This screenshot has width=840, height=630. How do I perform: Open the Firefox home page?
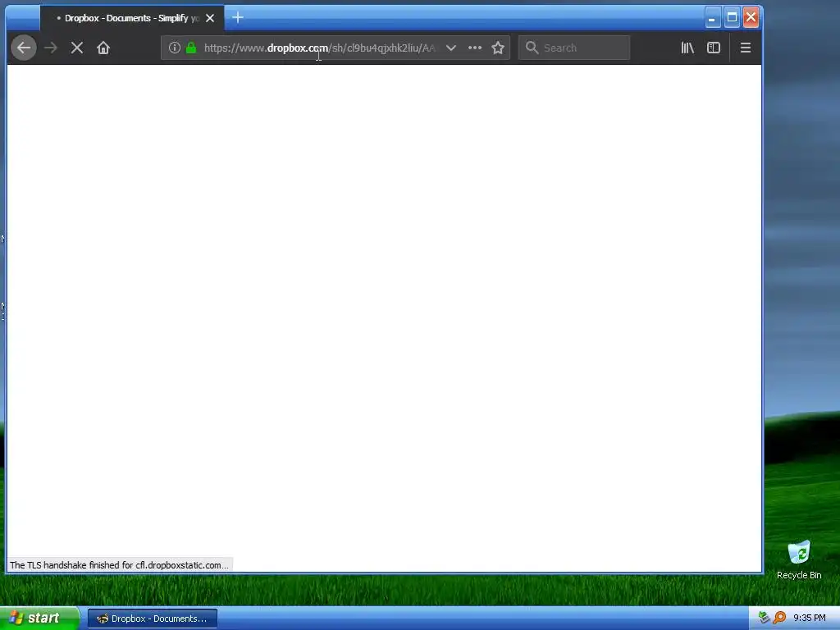103,48
